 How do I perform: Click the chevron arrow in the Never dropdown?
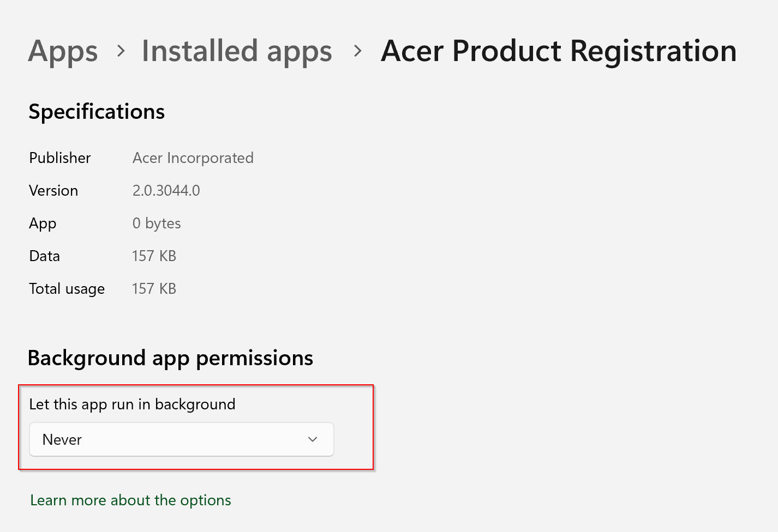click(x=313, y=439)
